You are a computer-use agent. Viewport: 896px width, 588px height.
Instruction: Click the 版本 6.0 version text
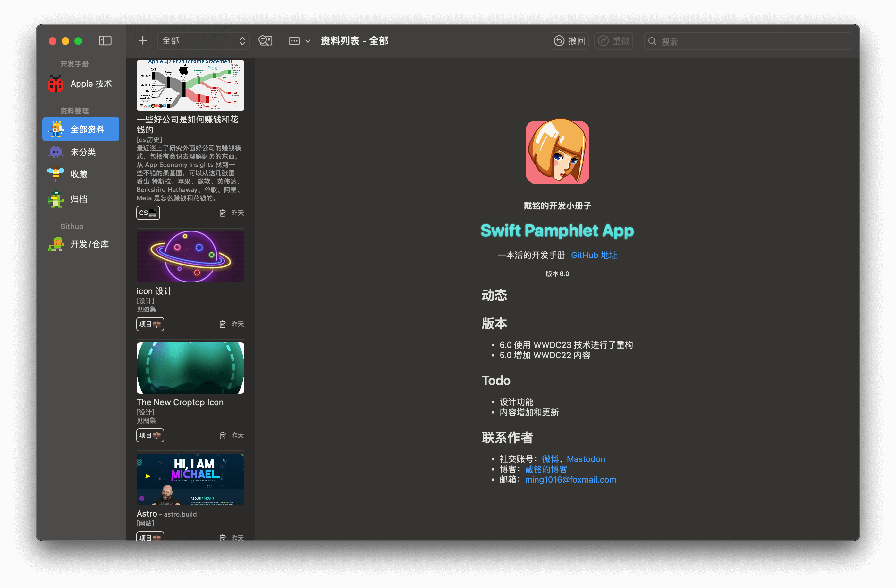click(557, 274)
